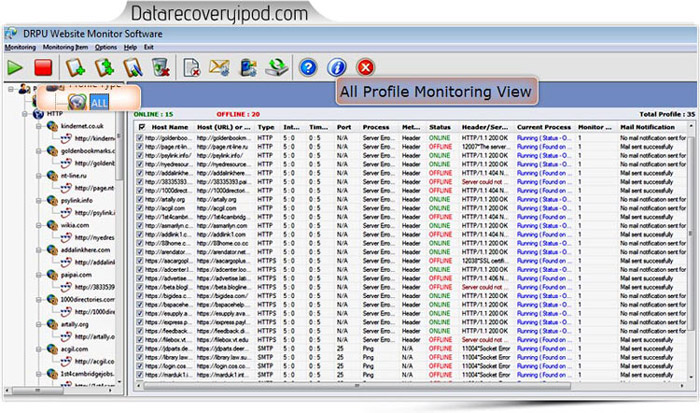
Task: Click tree panel horizontal scrollbar thumb
Action: coord(38,391)
